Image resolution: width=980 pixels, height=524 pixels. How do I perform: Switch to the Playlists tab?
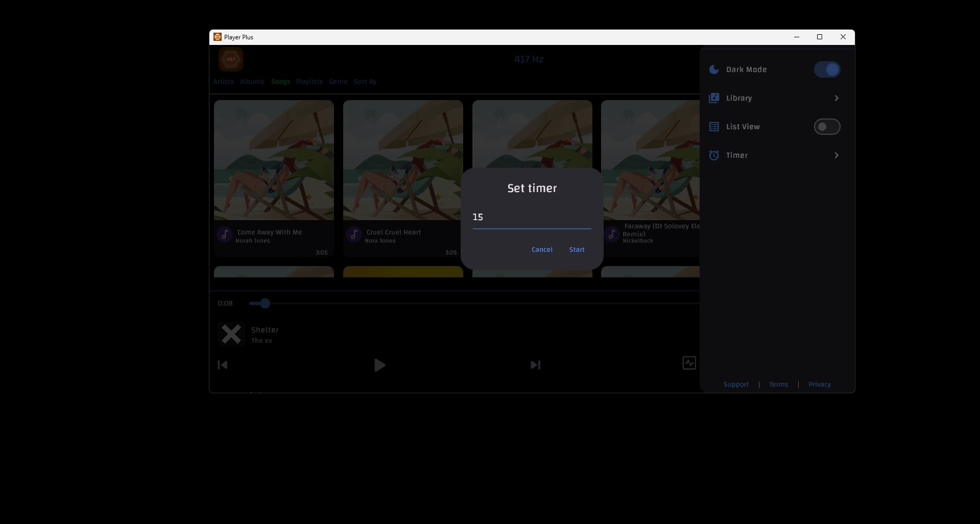click(x=309, y=82)
